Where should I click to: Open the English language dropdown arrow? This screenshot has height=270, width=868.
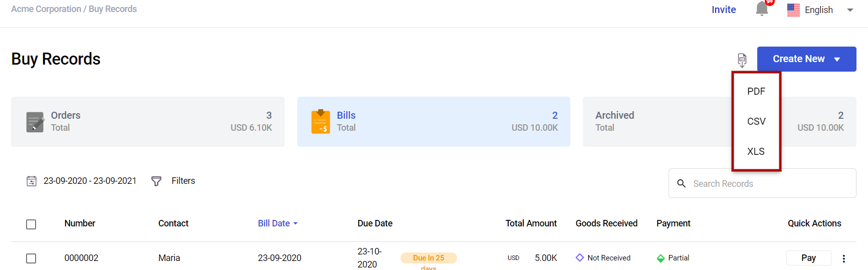(x=850, y=10)
